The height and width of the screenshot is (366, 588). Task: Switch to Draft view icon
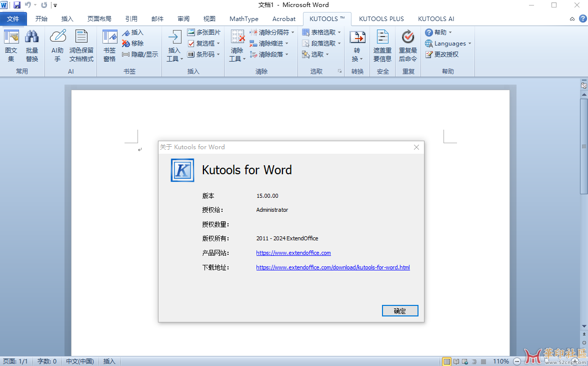[x=483, y=361]
